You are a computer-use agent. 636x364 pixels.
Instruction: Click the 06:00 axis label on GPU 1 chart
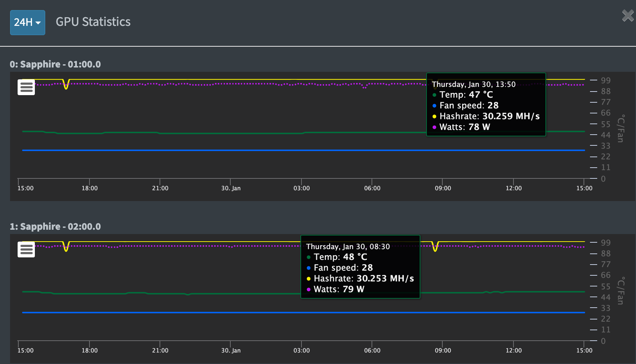(x=372, y=350)
